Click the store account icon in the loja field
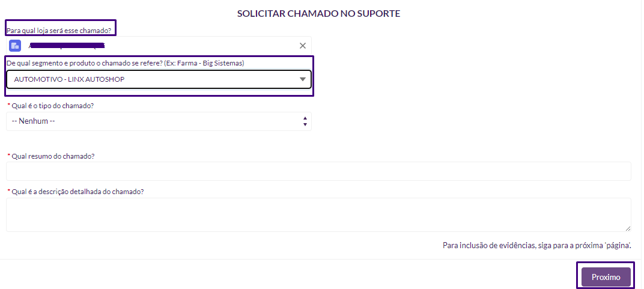The image size is (644, 289). coord(15,46)
